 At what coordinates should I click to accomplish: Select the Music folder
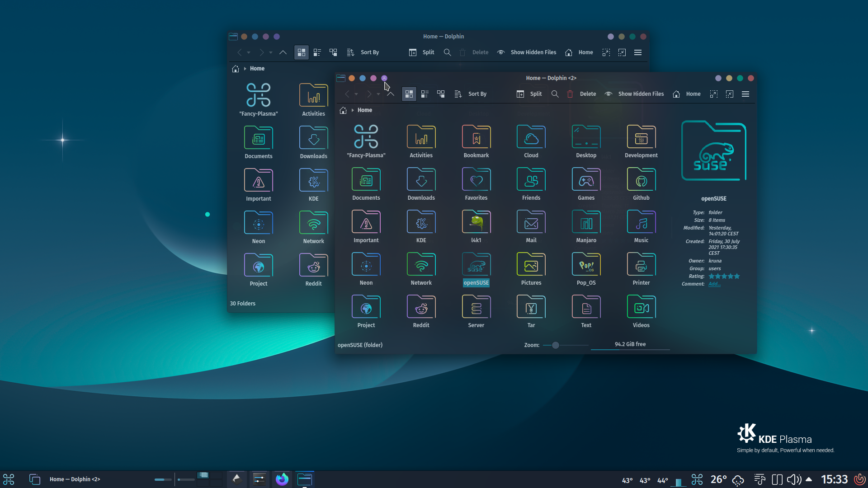(641, 226)
